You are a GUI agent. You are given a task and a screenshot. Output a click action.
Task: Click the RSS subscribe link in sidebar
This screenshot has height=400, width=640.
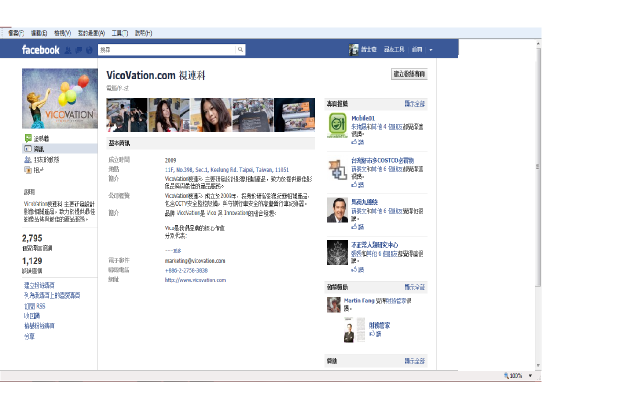(x=35, y=306)
